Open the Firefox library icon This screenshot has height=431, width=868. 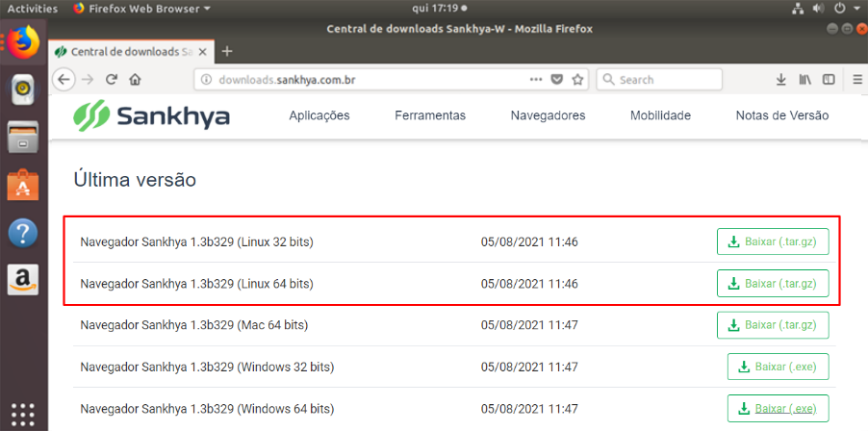[804, 80]
